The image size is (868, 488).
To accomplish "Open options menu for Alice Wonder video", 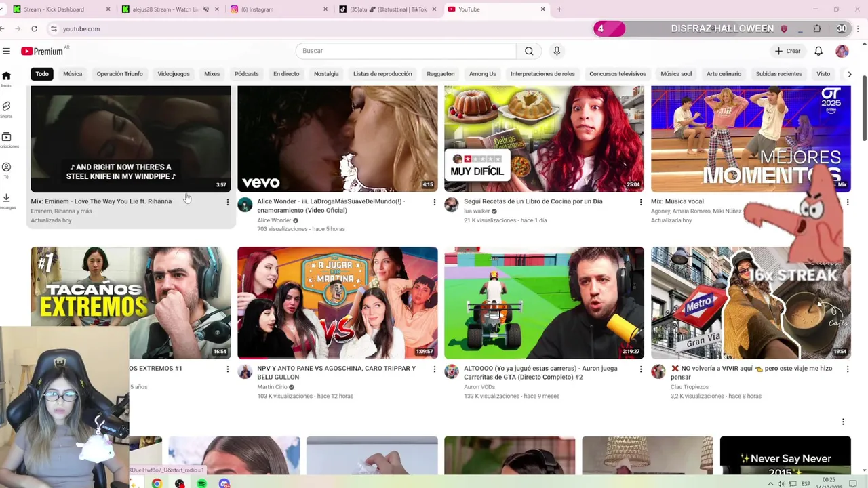I will pyautogui.click(x=435, y=202).
